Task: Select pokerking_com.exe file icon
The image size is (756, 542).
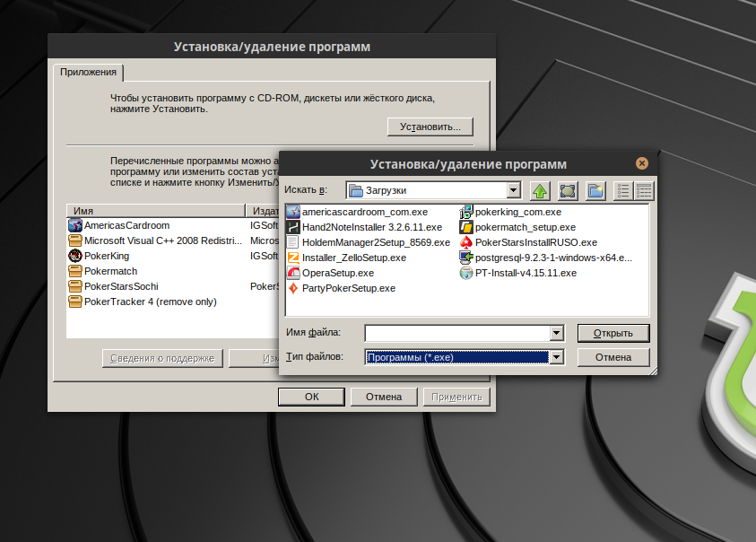Action: [466, 212]
